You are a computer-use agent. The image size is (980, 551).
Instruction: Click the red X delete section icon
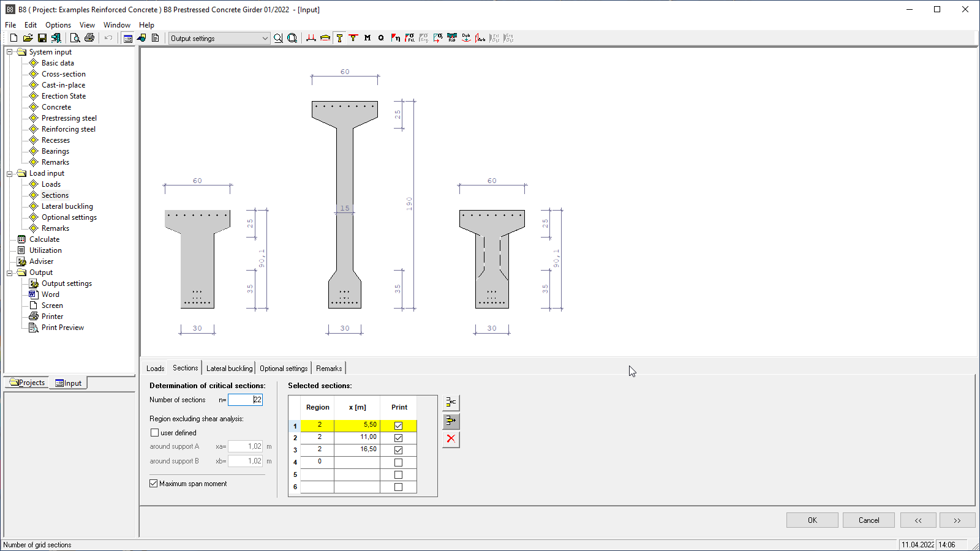point(451,439)
